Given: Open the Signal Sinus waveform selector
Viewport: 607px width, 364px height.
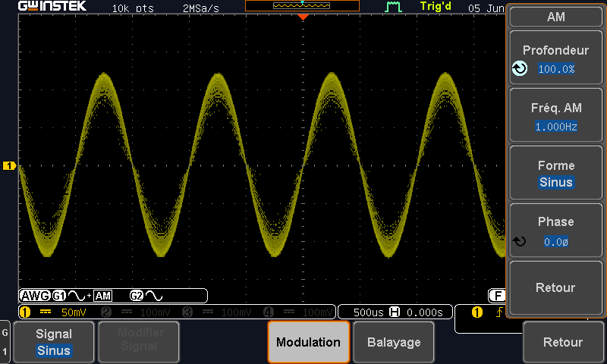Looking at the screenshot, I should (54, 342).
